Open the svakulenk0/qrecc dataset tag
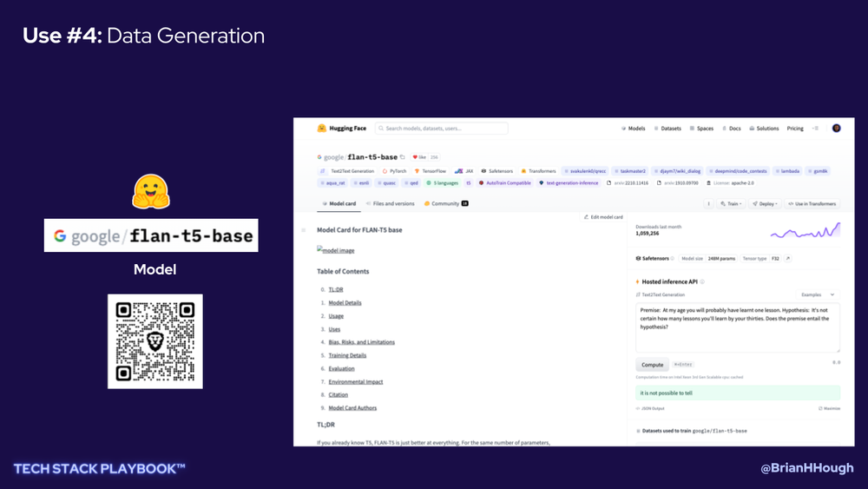This screenshot has width=868, height=489. pos(584,171)
